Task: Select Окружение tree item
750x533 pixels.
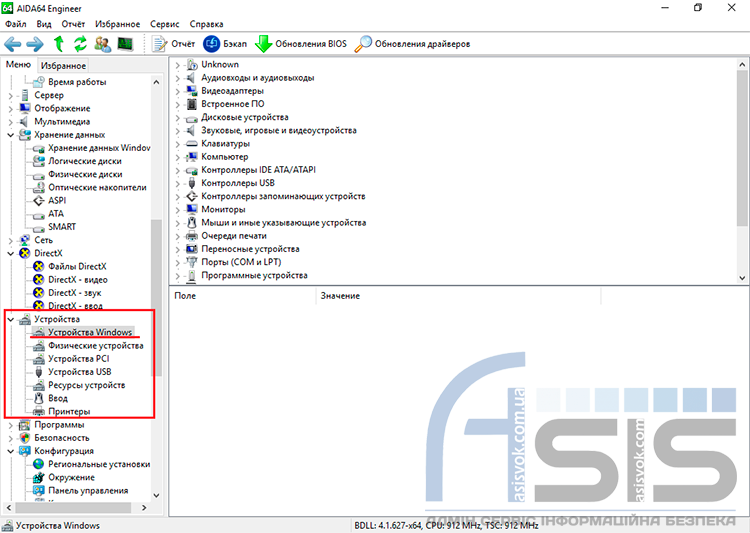Action: (71, 477)
